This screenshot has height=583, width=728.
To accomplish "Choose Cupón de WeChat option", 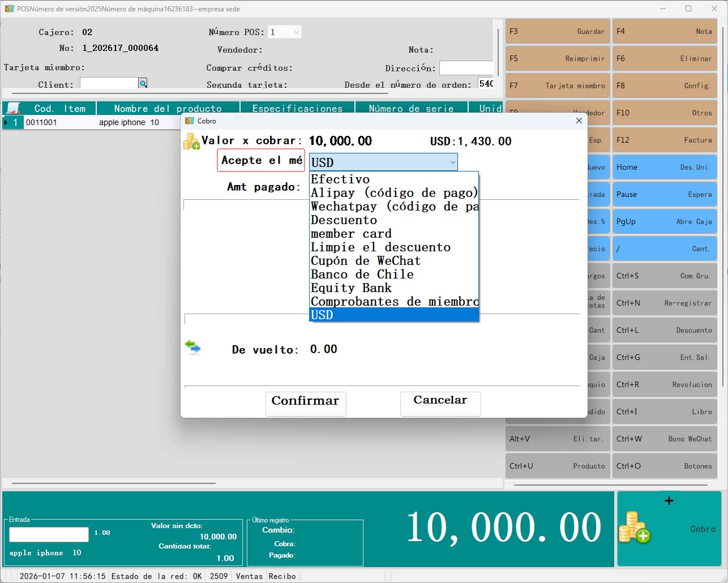I will click(365, 261).
